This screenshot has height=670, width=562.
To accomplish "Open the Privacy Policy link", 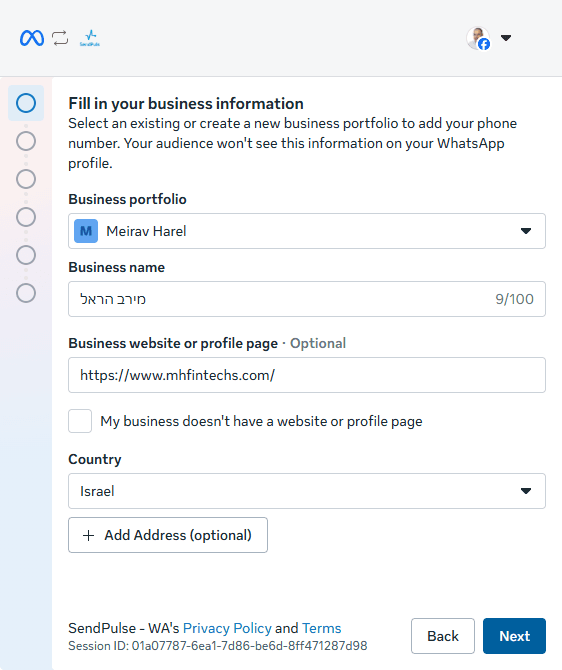I will pyautogui.click(x=227, y=628).
